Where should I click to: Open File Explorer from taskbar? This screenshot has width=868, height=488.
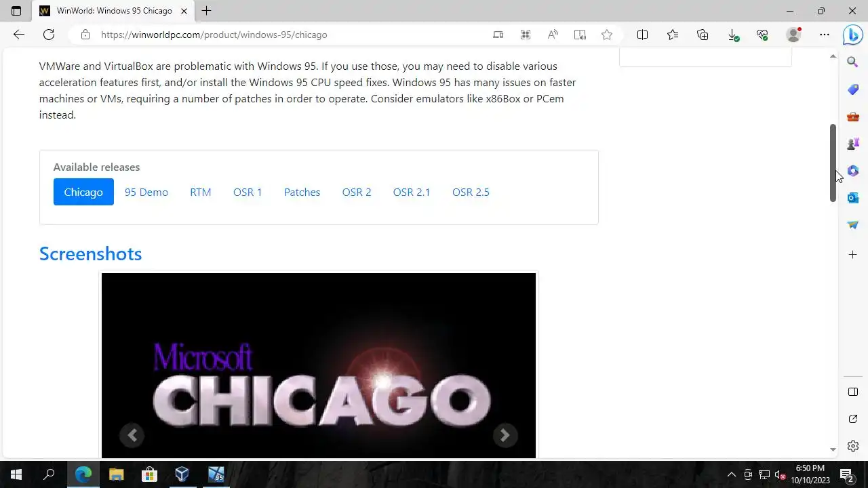click(x=116, y=474)
